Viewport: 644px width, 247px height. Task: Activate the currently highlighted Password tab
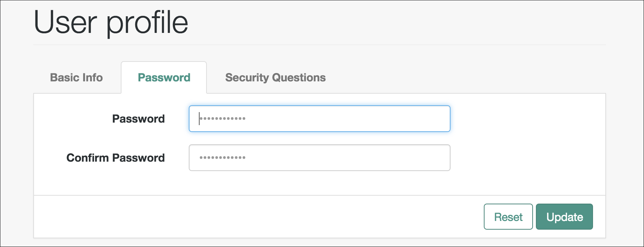pos(164,77)
